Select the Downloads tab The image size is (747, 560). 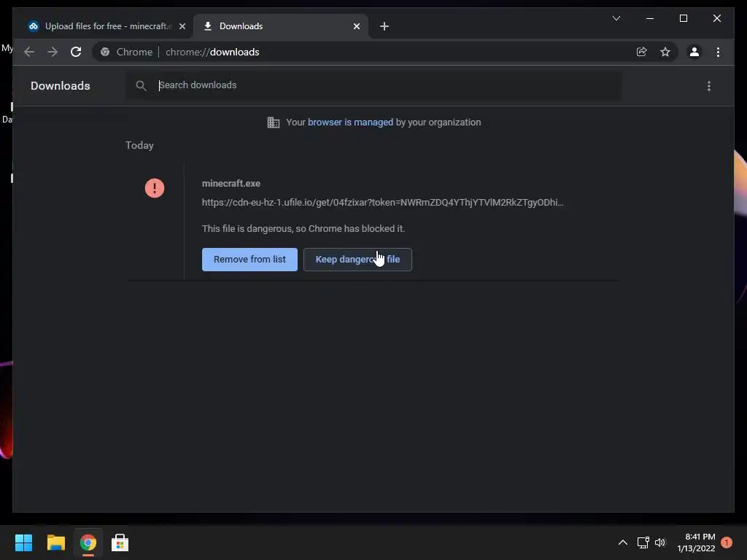coord(281,26)
